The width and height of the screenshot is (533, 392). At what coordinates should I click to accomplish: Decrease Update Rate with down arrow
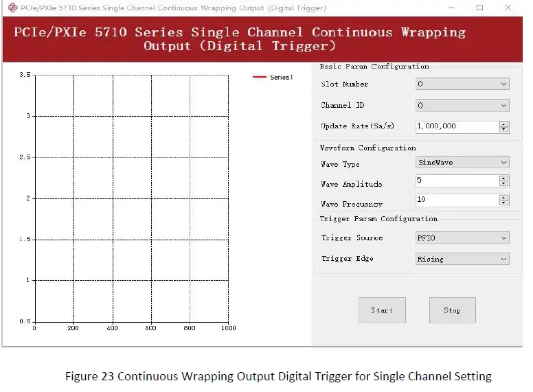click(x=503, y=130)
